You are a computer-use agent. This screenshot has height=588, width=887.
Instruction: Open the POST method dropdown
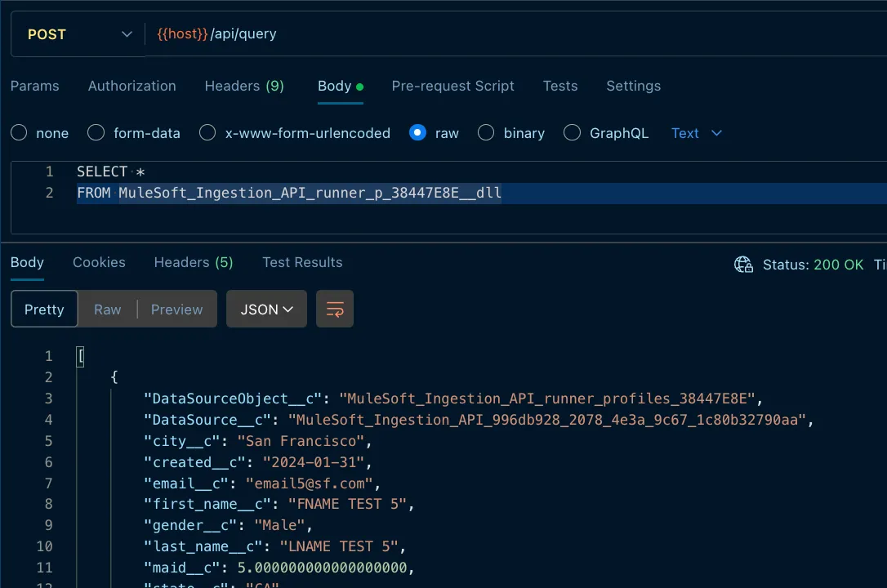click(78, 34)
